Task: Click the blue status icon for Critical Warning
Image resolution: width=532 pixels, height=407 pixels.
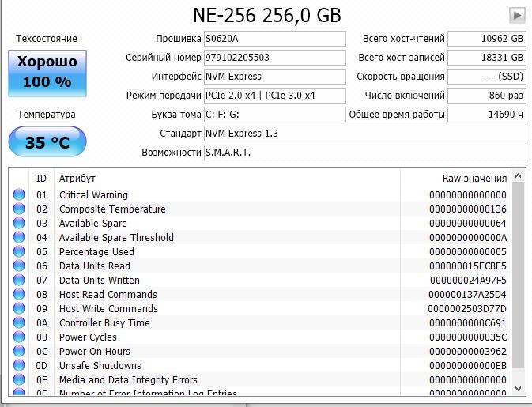Action: (x=19, y=195)
